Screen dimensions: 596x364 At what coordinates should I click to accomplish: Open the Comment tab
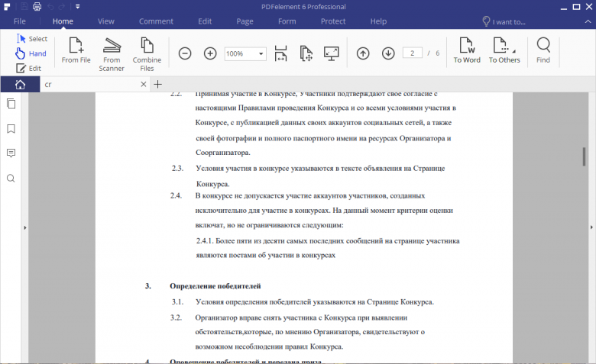point(156,21)
